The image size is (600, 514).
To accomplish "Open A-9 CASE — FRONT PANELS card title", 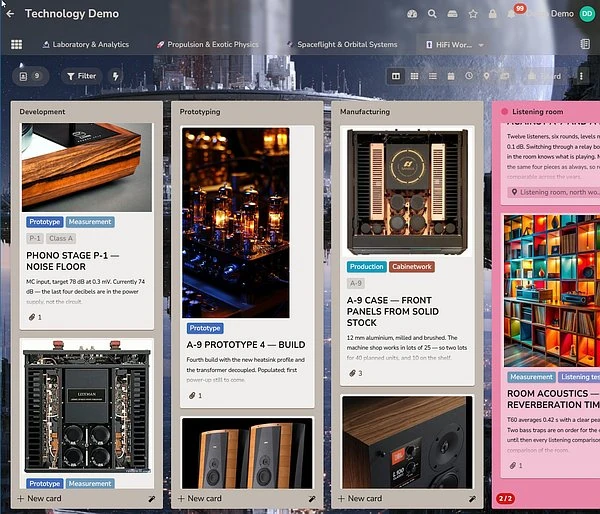I will (393, 312).
